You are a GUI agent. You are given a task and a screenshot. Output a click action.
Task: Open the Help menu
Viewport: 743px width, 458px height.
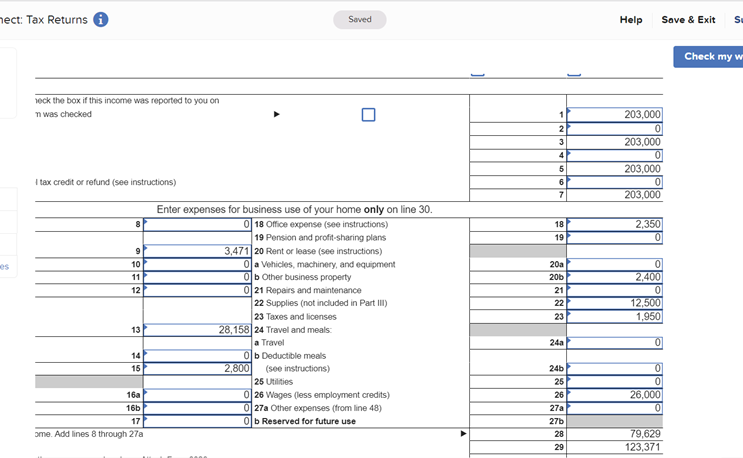click(631, 20)
